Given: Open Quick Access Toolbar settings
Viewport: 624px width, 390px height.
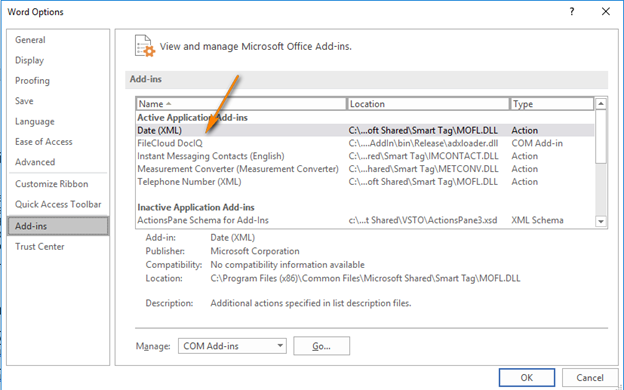Looking at the screenshot, I should pos(58,204).
